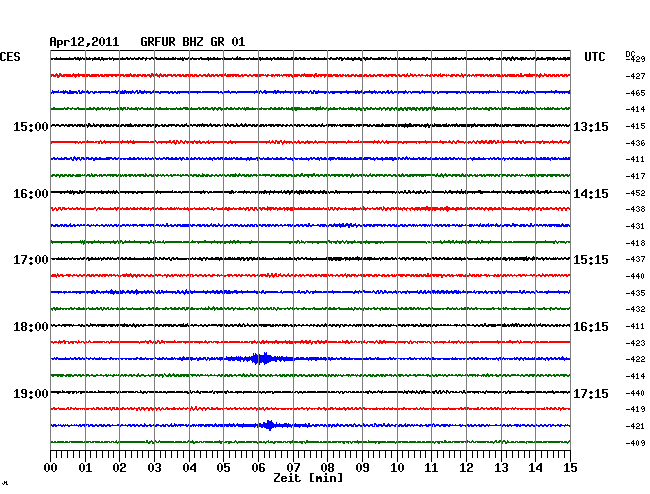Viewport: 650px width, 494px height.
Task: Click minute tick label 10
Action: point(397,468)
